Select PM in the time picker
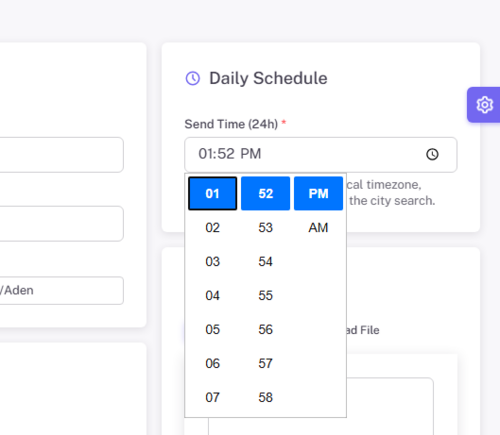Image resolution: width=500 pixels, height=435 pixels. pos(318,193)
